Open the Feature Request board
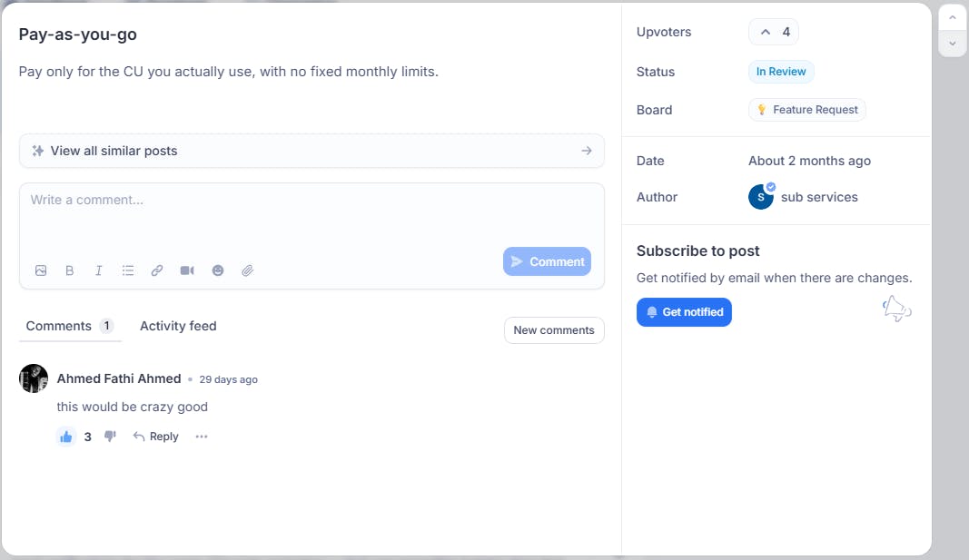969x560 pixels. [806, 109]
